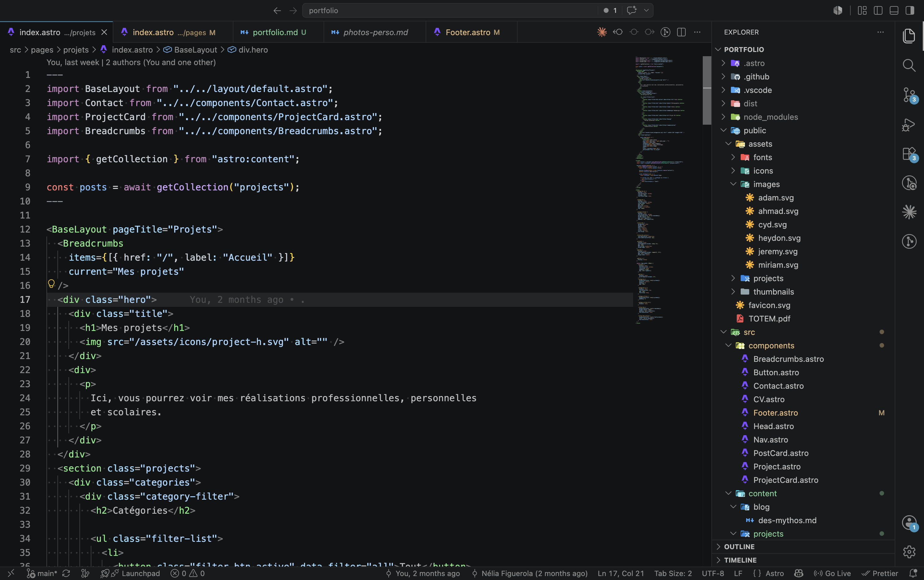Open the AI chat sparkle icon
Screen dimensions: 924x580
click(x=632, y=10)
